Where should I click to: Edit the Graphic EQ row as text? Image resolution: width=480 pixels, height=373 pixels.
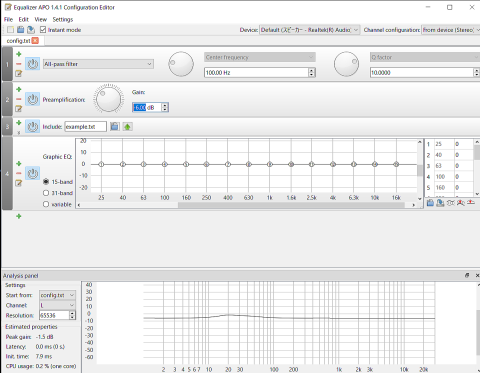[x=19, y=183]
